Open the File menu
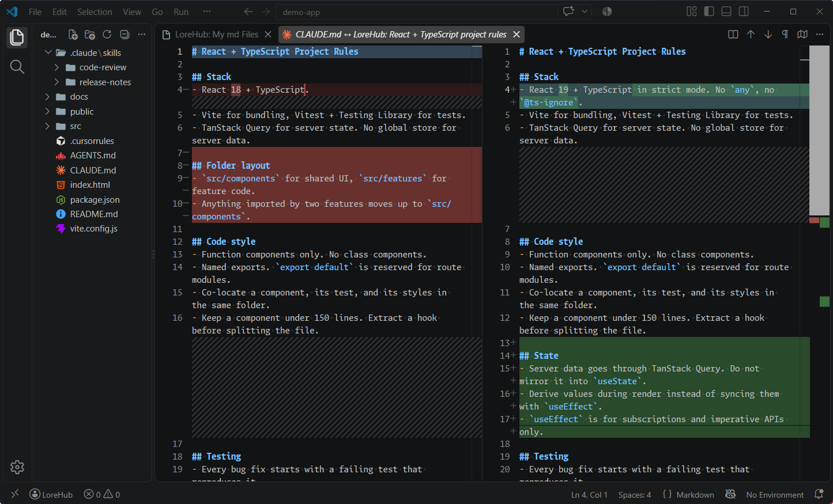 coord(35,12)
